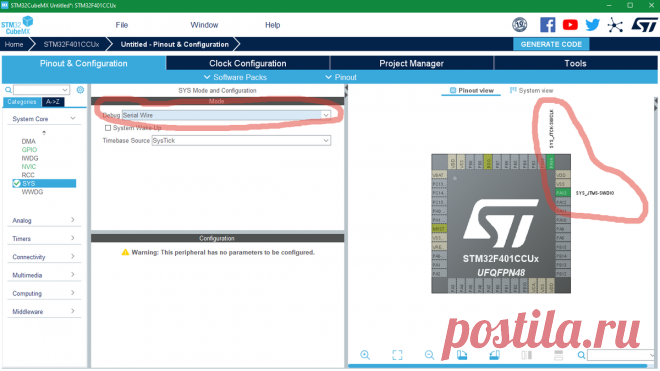Open the Window menu
The width and height of the screenshot is (660, 371).
pos(204,25)
